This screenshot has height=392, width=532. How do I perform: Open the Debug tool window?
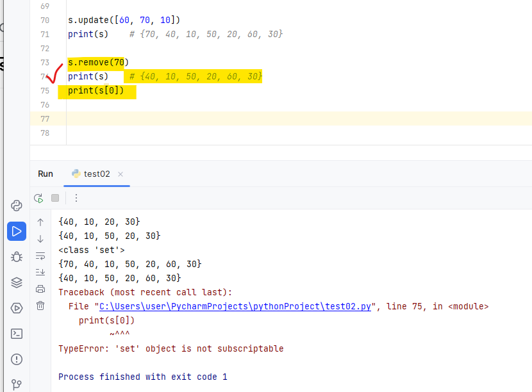16,257
